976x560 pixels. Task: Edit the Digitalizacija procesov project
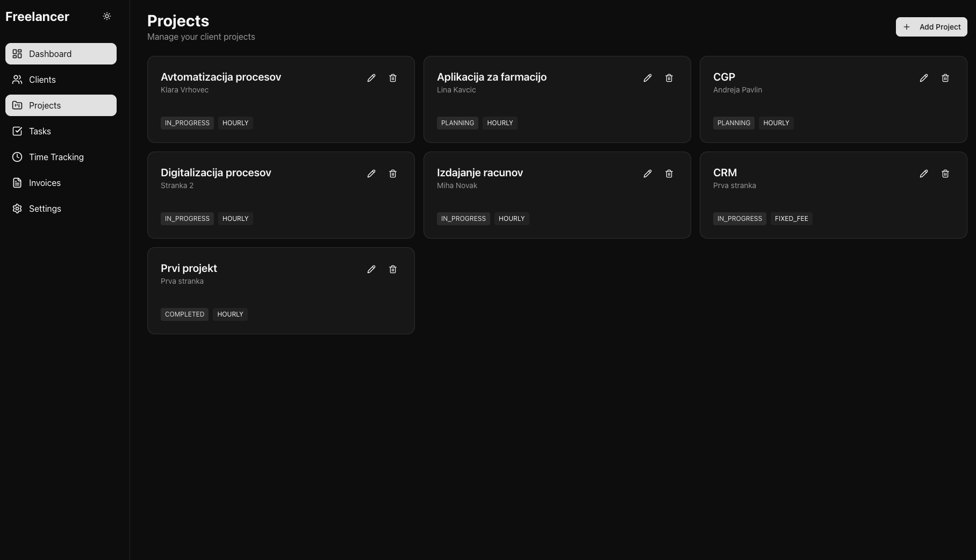[371, 174]
